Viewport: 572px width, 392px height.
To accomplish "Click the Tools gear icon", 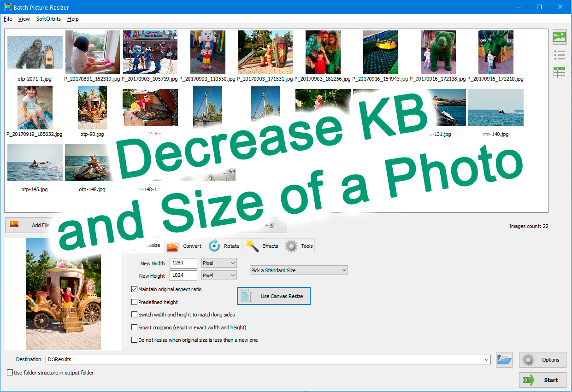I will (291, 246).
